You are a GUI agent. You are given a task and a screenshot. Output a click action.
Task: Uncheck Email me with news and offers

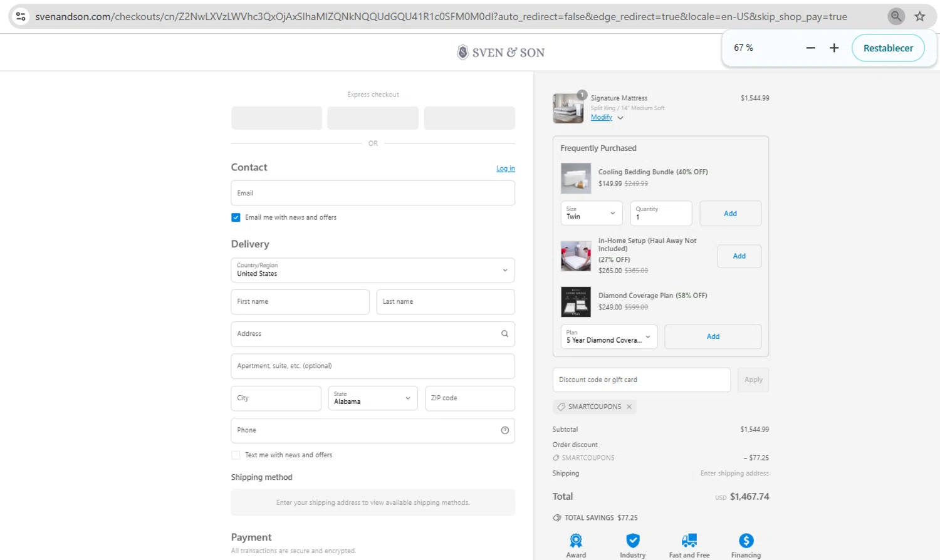tap(236, 217)
